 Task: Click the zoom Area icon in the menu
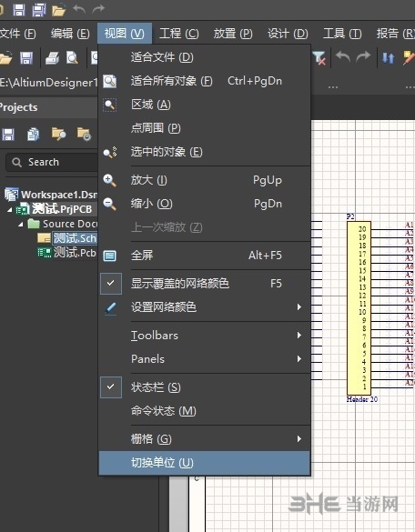110,105
